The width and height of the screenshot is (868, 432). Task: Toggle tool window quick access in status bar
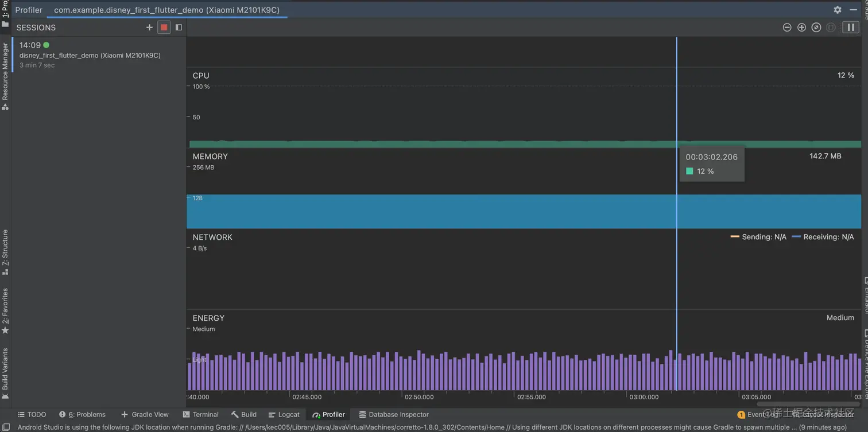pyautogui.click(x=6, y=427)
